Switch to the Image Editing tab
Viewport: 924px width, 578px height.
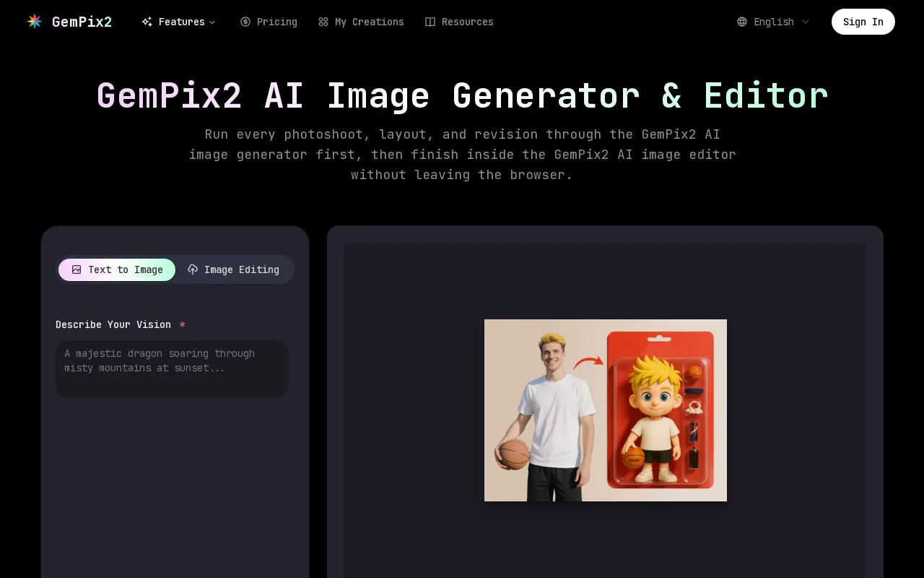[x=234, y=269]
